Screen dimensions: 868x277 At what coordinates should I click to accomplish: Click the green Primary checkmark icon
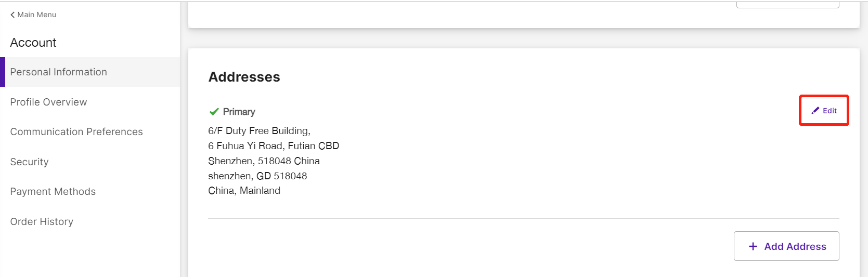coord(214,112)
